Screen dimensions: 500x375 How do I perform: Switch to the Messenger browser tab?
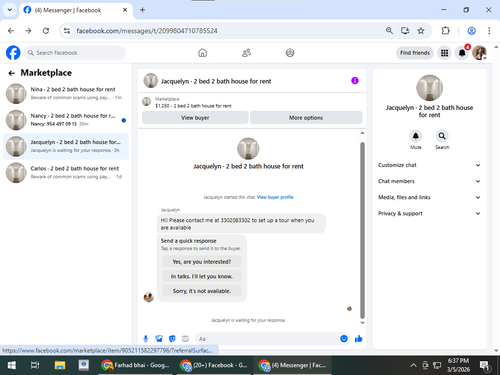[76, 10]
